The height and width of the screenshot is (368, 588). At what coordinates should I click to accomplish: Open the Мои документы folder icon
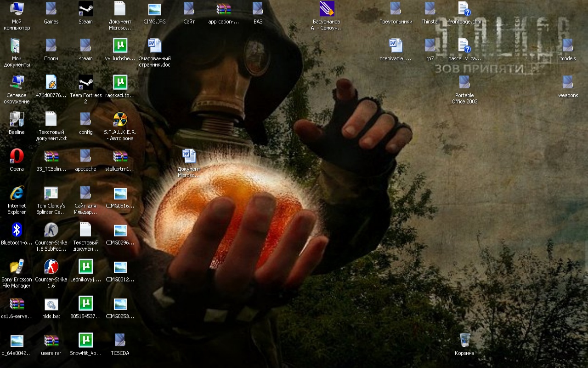(x=17, y=45)
